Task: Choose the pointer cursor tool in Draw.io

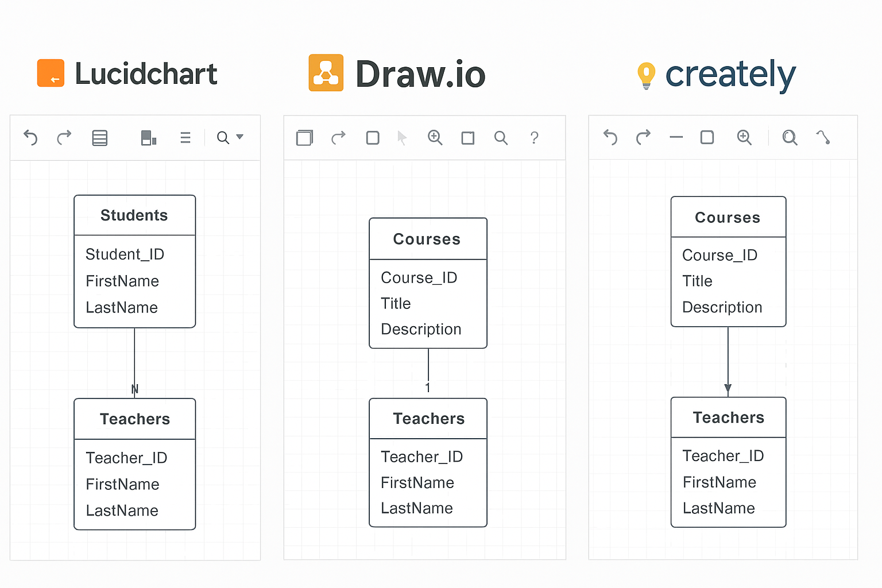Action: pos(402,138)
